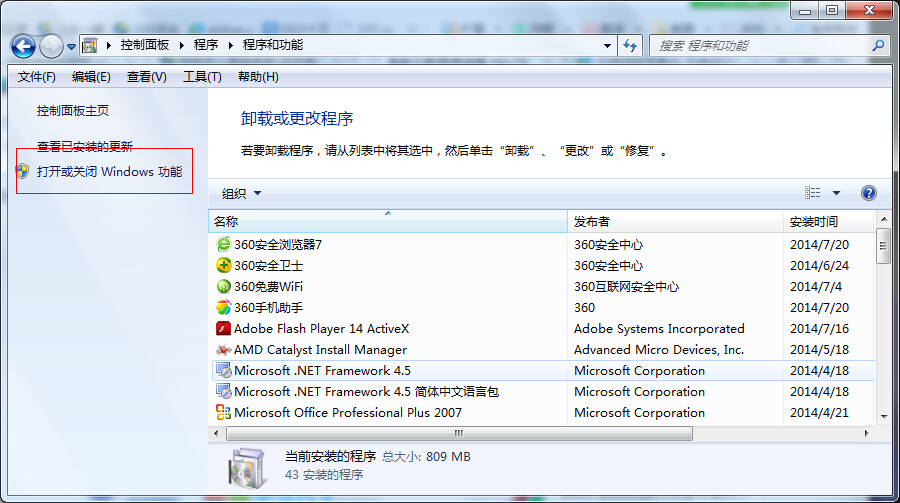Image resolution: width=900 pixels, height=503 pixels.
Task: Select AMD Catalyst Install Manager entry
Action: coord(320,350)
